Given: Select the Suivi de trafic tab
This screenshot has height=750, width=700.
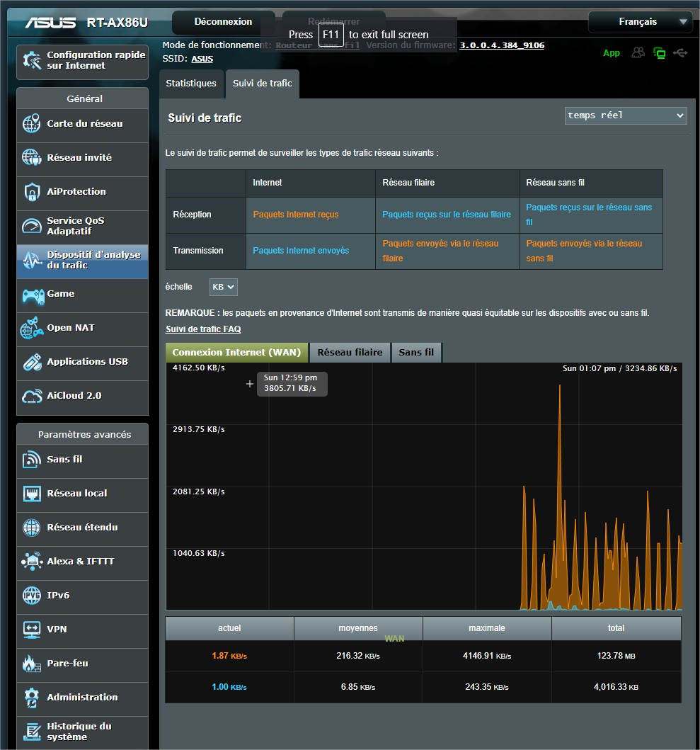Looking at the screenshot, I should click(x=262, y=84).
